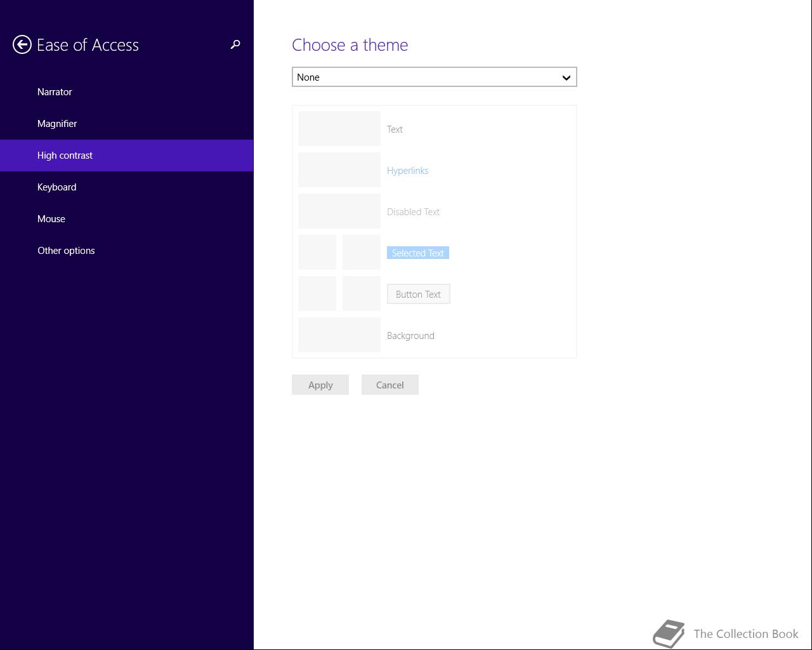Pick the Background color swatch
This screenshot has height=650, width=812.
[x=339, y=335]
